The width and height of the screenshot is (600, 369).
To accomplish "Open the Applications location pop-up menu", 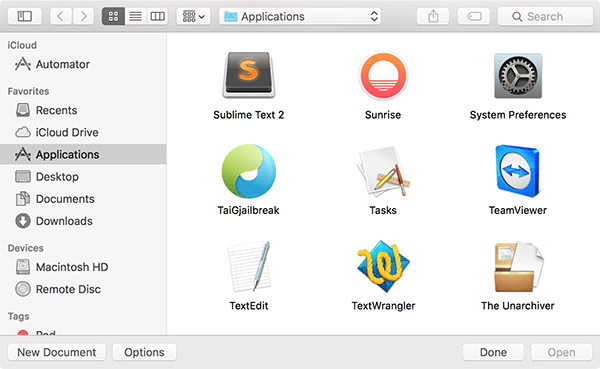I will tap(300, 16).
